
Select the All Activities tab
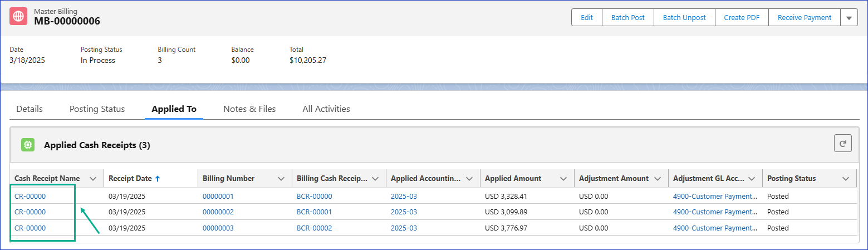[326, 109]
